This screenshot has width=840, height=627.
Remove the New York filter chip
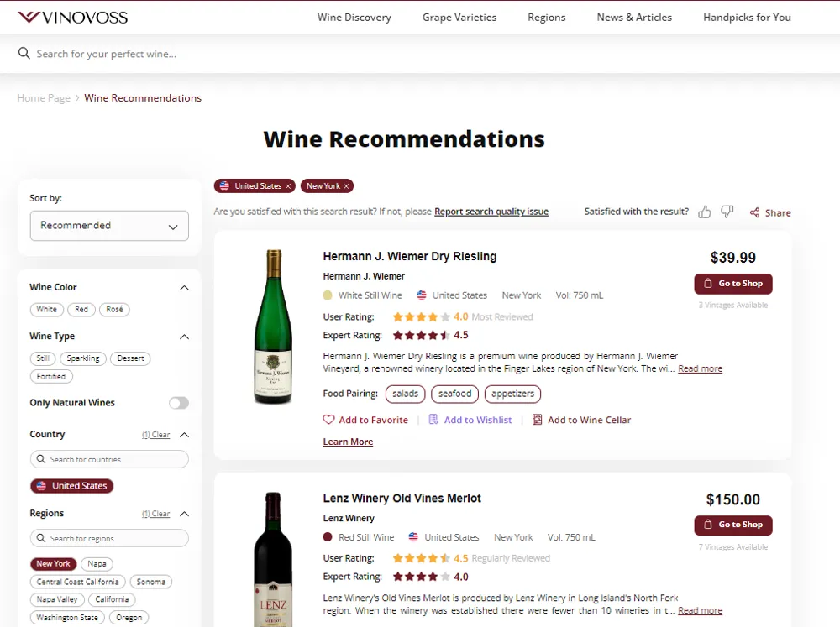click(x=347, y=185)
